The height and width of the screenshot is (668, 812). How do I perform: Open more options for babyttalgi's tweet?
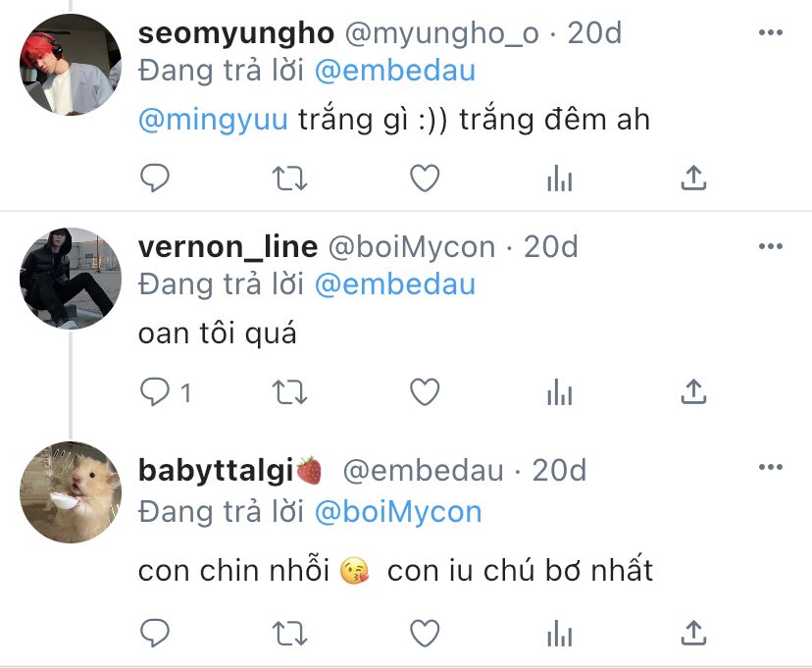(x=771, y=467)
